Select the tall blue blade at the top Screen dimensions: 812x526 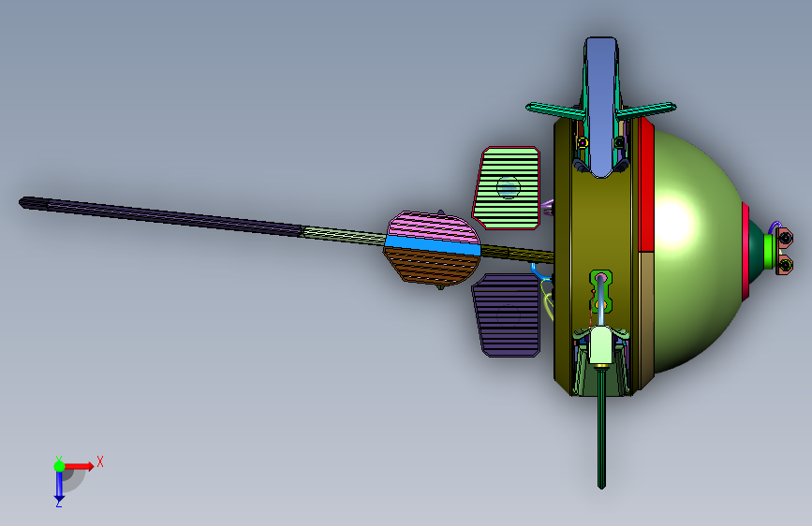coord(600,106)
